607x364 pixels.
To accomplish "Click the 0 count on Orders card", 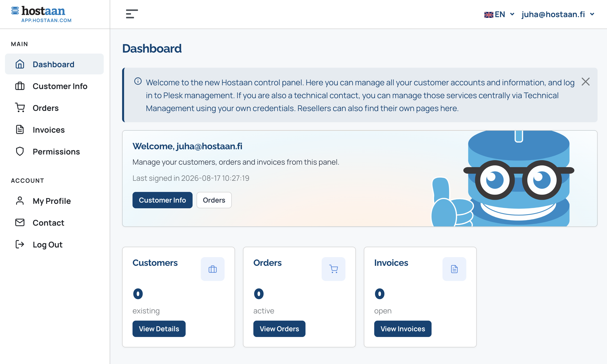I will tap(259, 294).
